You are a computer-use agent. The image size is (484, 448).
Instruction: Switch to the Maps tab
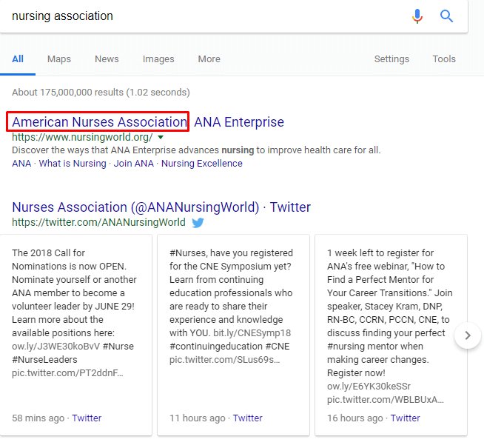[59, 59]
